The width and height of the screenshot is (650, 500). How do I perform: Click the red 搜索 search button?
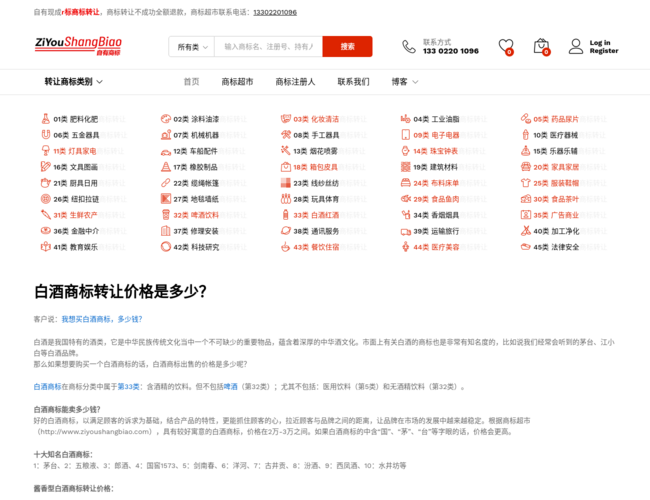[347, 46]
